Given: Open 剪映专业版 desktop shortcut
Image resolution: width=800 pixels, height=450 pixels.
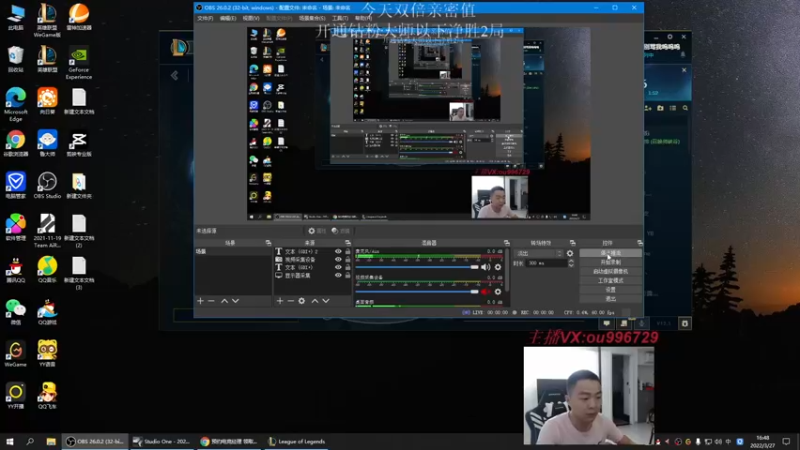Looking at the screenshot, I should click(x=79, y=142).
